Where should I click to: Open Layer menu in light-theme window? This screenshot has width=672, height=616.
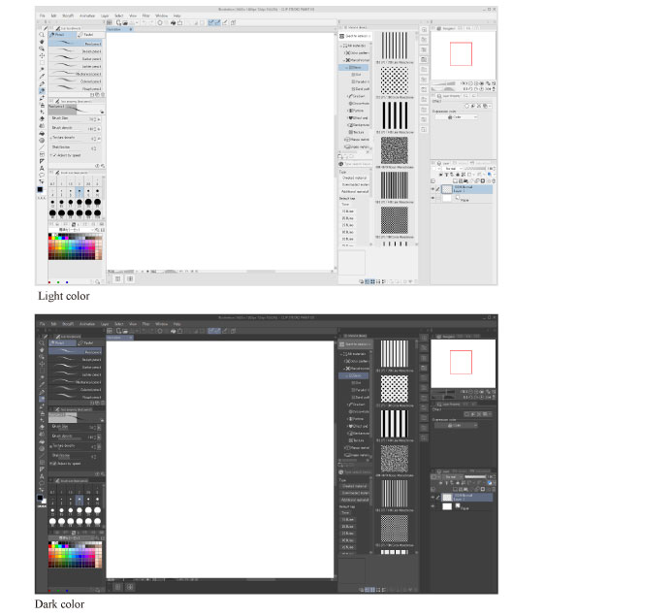105,16
